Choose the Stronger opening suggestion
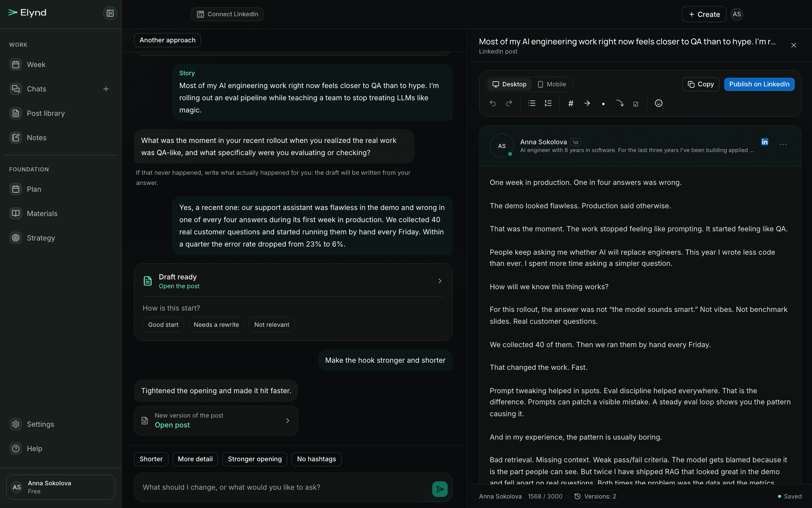This screenshot has width=812, height=508. tap(255, 459)
